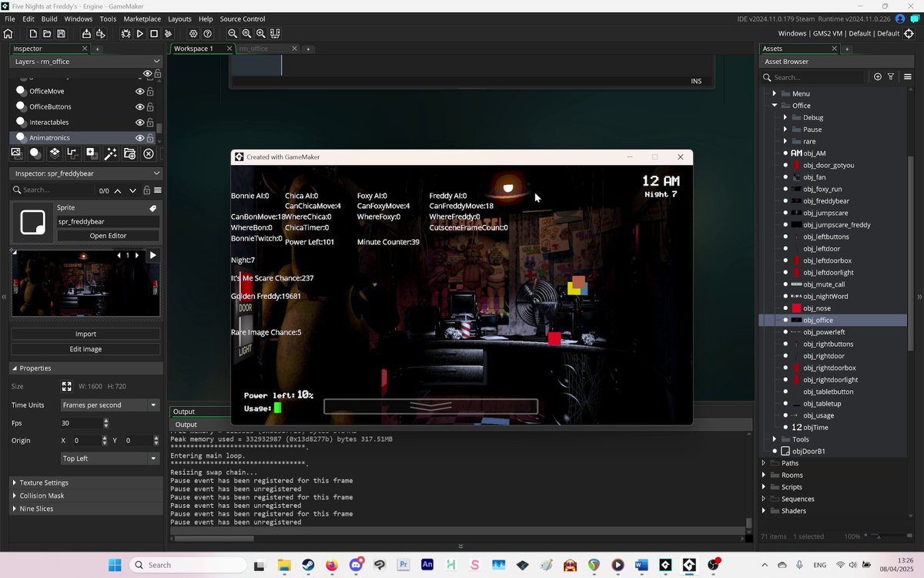Clean the project with broom icon
924x578 pixels.
(x=168, y=34)
